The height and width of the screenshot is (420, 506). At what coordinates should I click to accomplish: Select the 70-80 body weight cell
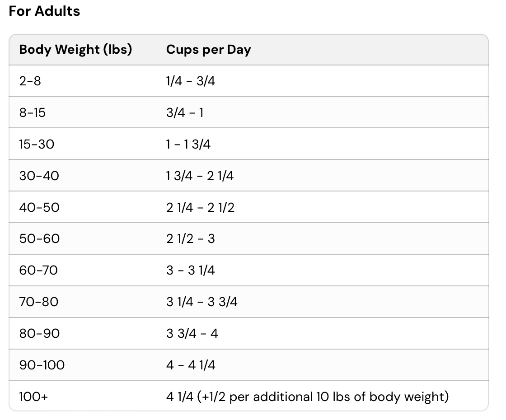39,302
